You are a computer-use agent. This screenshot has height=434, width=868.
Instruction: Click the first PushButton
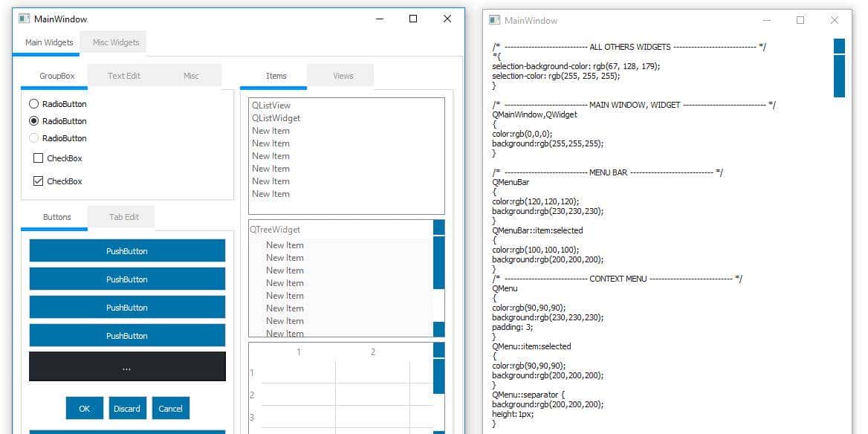[127, 251]
